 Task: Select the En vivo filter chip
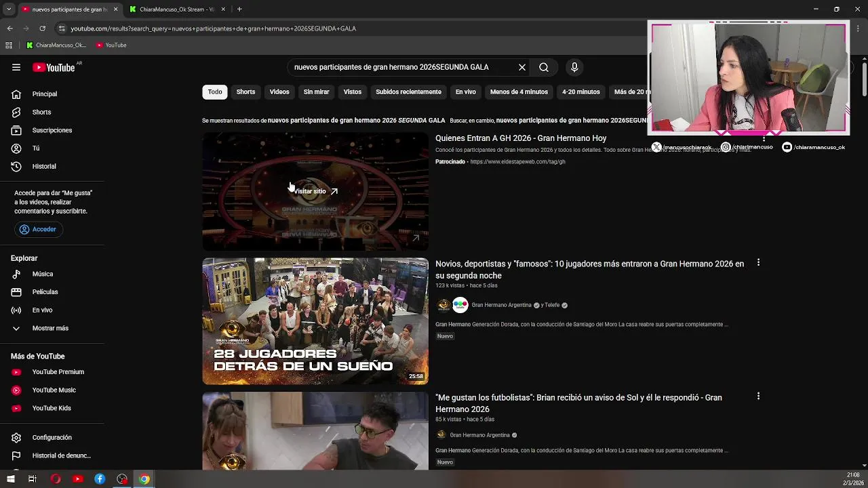[x=465, y=91]
